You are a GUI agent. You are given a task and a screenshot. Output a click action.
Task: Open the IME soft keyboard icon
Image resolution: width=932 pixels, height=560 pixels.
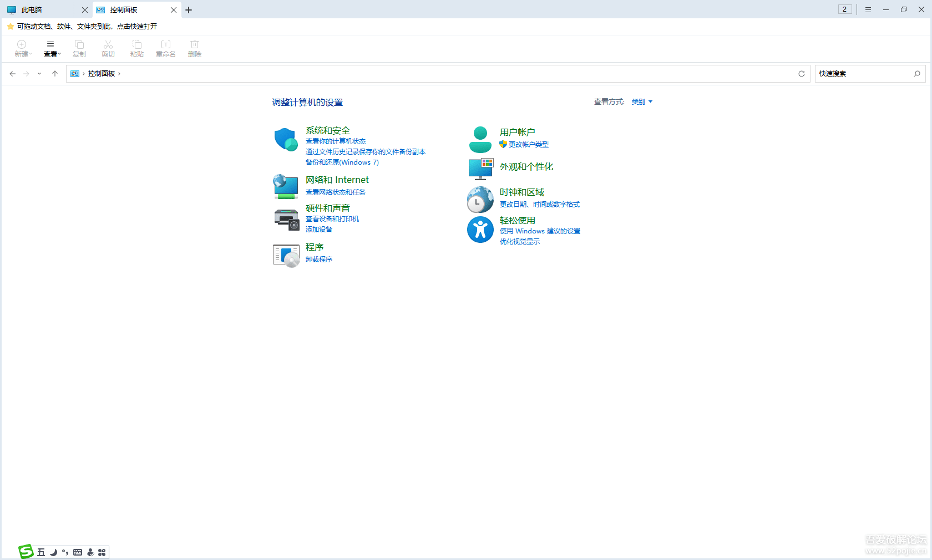tap(78, 552)
